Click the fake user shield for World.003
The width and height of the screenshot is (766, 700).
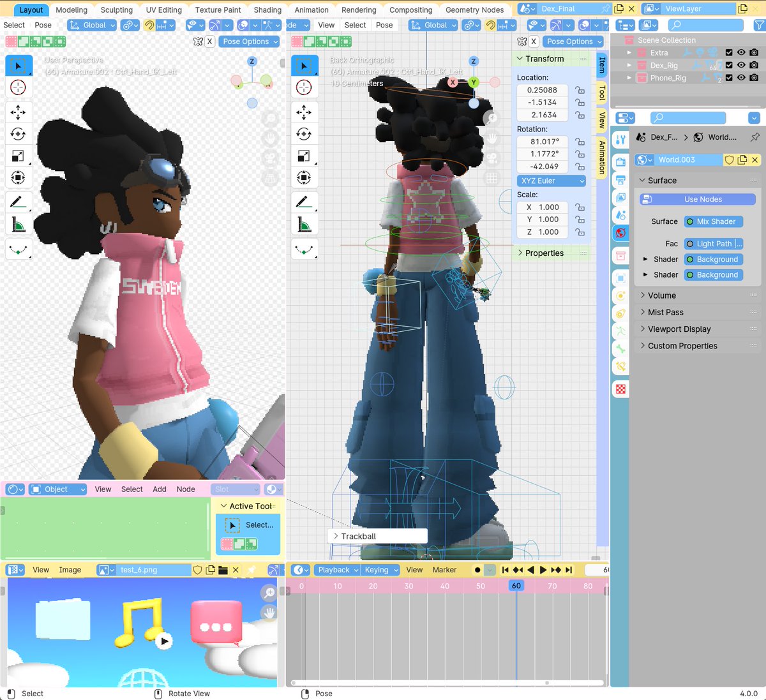(x=729, y=160)
